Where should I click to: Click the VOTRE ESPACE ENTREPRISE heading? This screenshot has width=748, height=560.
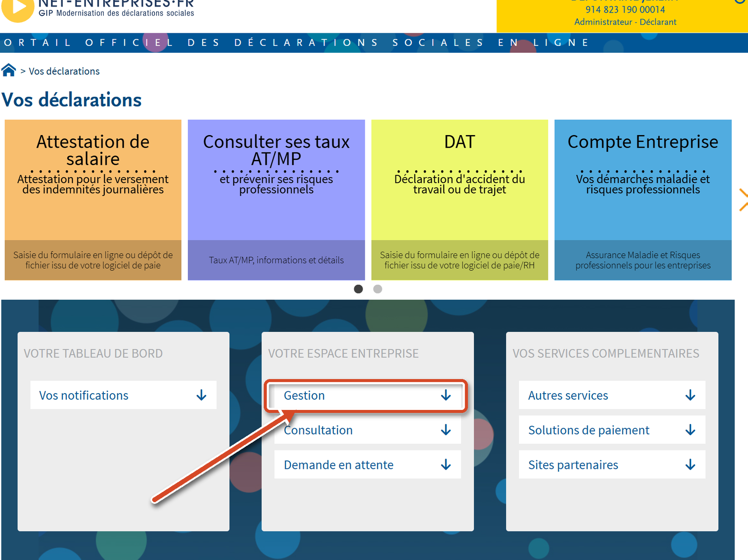coord(344,353)
